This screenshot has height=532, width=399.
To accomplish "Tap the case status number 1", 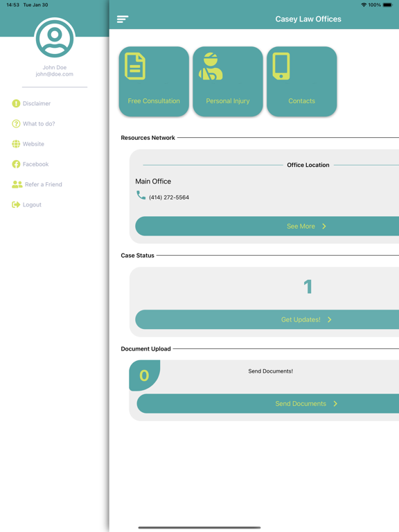I will pyautogui.click(x=308, y=287).
